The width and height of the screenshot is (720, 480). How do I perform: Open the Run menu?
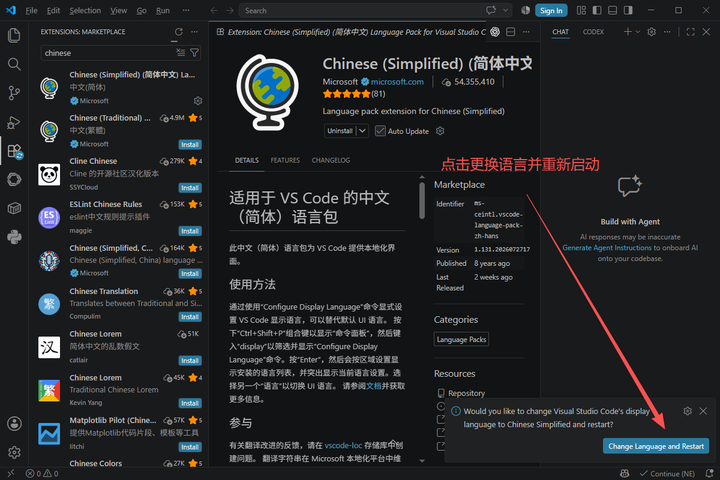[x=163, y=11]
